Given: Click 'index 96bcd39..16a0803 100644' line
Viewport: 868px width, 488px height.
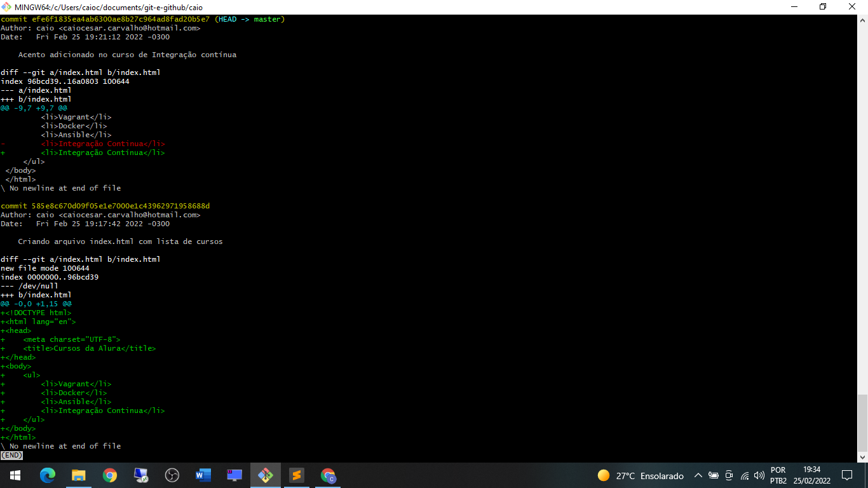Looking at the screenshot, I should 65,81.
